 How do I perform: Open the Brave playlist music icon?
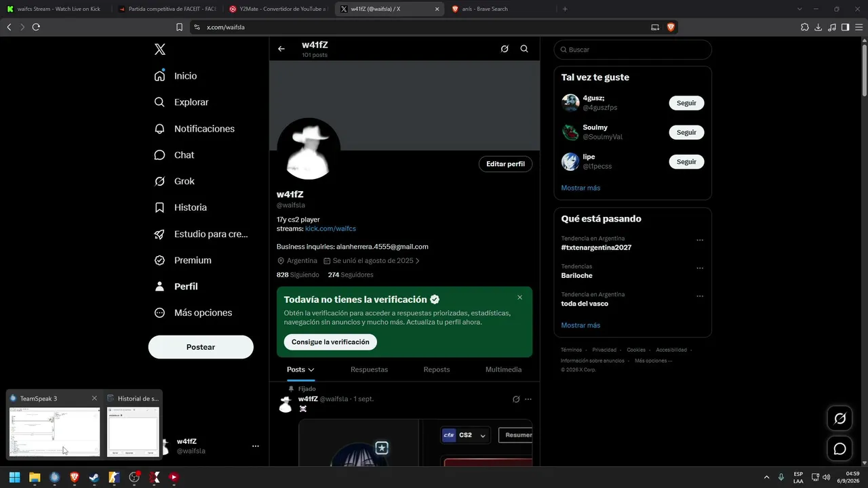tap(832, 27)
